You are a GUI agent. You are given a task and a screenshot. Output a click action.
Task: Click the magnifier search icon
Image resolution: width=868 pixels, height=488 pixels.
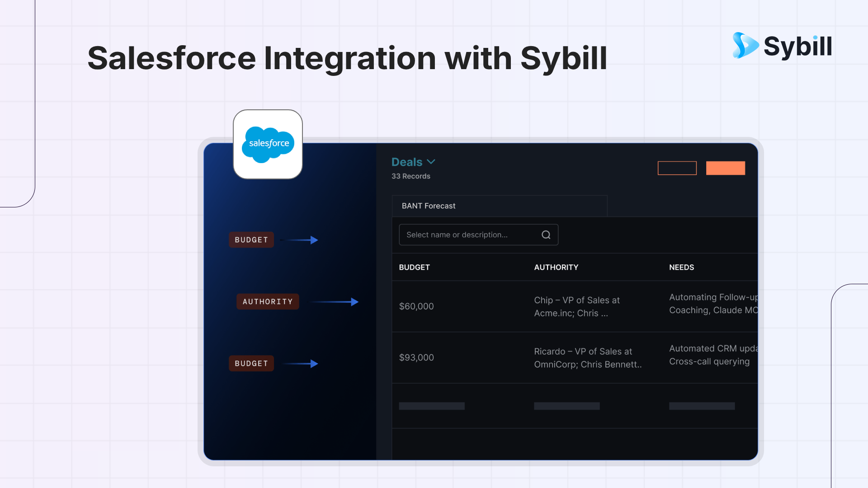point(546,235)
